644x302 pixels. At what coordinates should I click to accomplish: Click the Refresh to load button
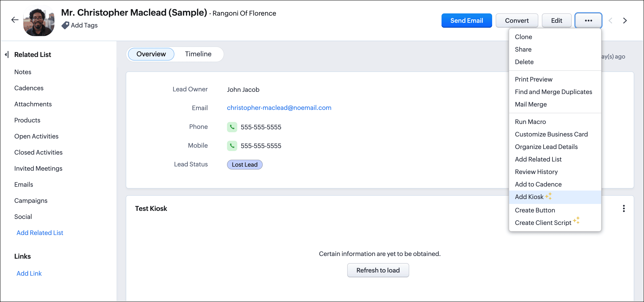pyautogui.click(x=378, y=270)
